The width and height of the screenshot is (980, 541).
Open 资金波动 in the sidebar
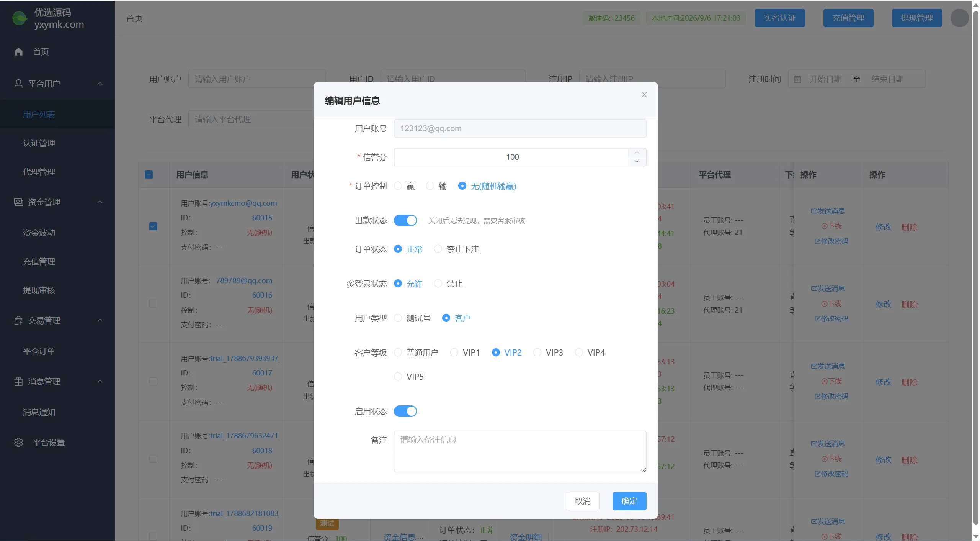coord(57,233)
